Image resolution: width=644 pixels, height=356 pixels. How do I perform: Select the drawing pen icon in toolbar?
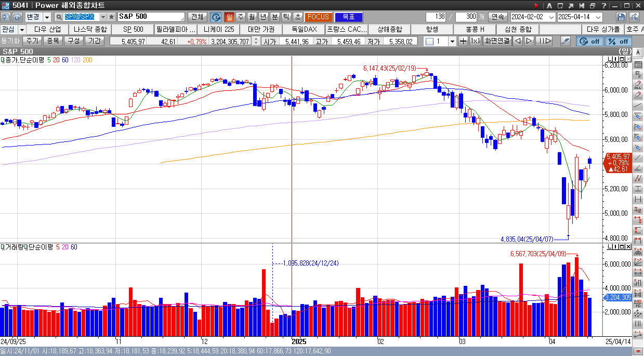click(x=565, y=41)
